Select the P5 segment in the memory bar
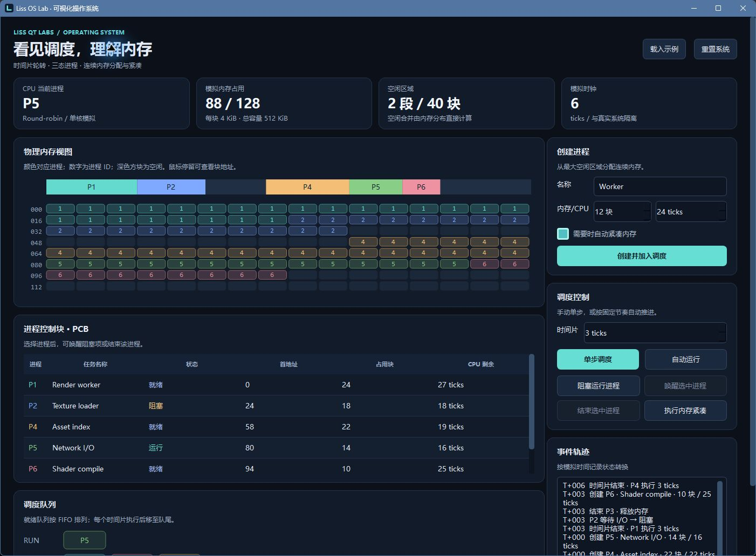Screen dimensions: 756x556 point(376,187)
